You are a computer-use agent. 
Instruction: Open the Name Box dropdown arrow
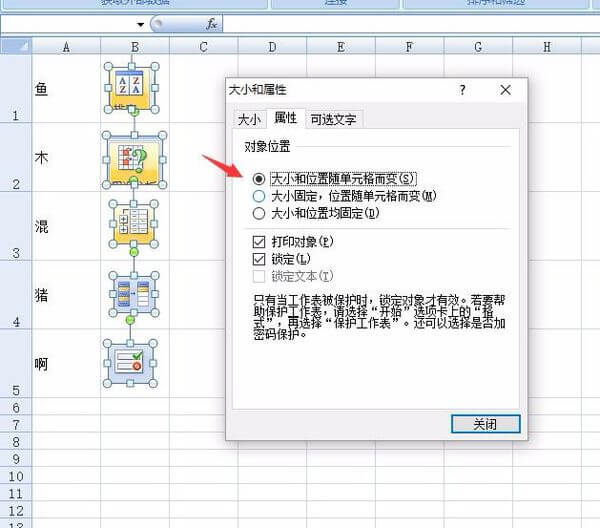(x=140, y=23)
